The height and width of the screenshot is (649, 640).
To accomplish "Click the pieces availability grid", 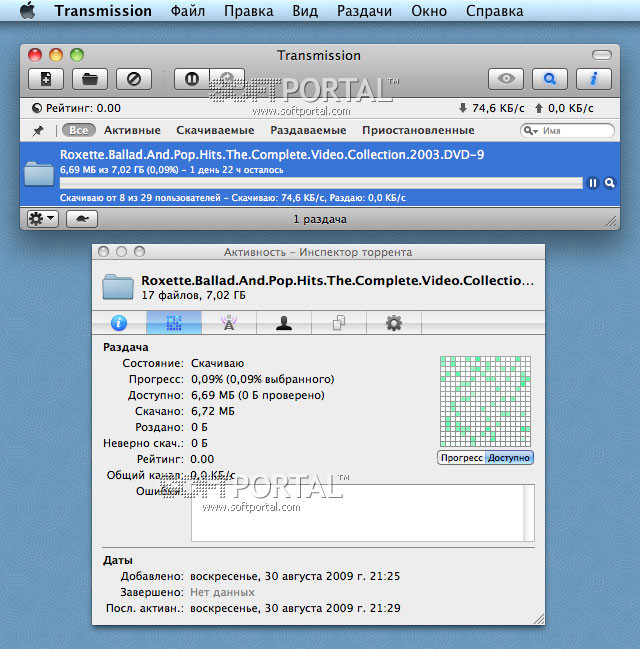I will coord(485,401).
